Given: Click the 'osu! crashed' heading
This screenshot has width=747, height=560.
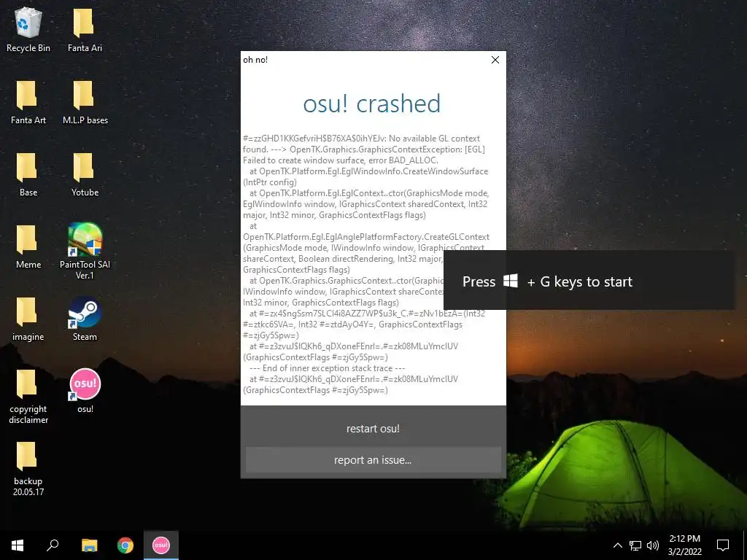Looking at the screenshot, I should pos(372,104).
